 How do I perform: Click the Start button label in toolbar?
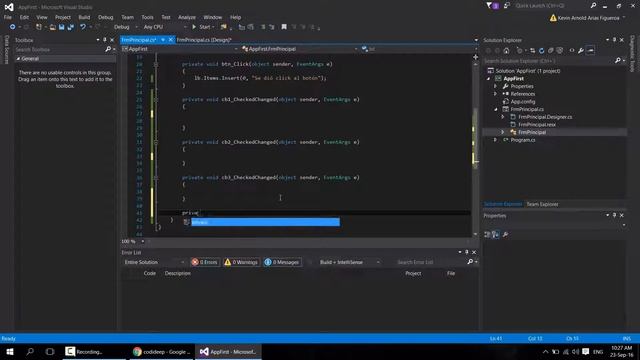205,27
